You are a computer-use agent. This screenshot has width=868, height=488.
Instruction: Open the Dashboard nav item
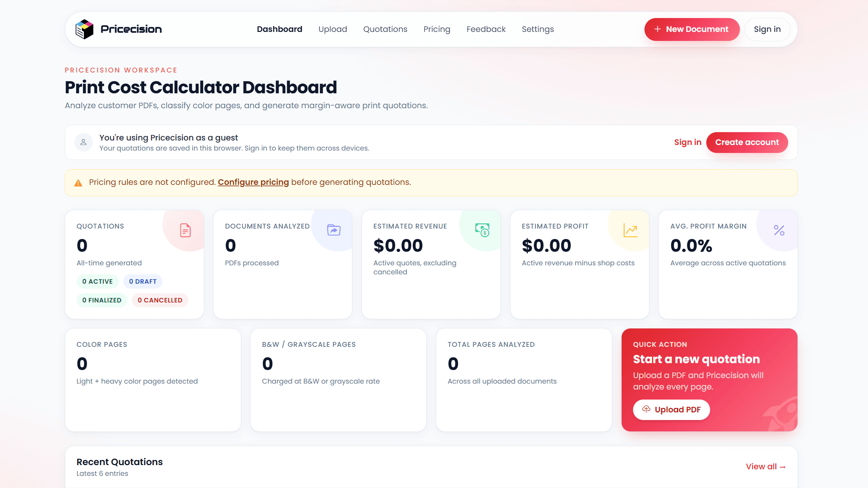(x=279, y=29)
